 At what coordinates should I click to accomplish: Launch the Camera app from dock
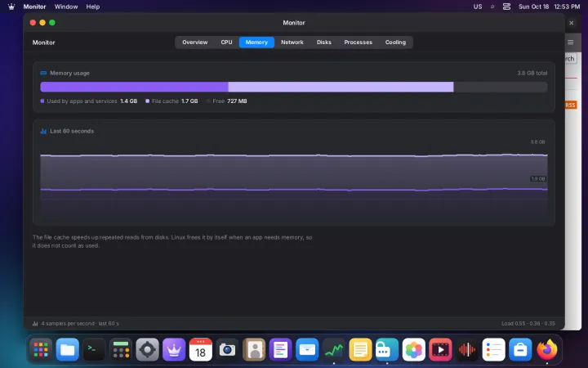227,350
